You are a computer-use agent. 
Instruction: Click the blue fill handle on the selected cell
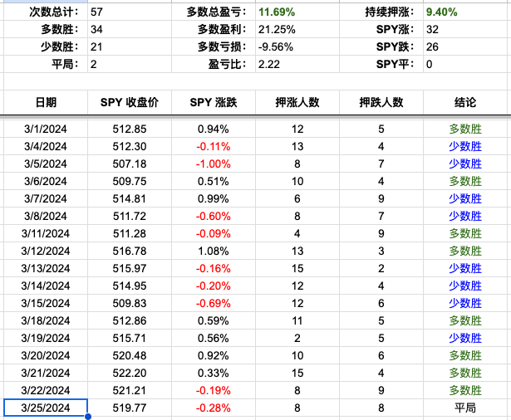coord(88,417)
